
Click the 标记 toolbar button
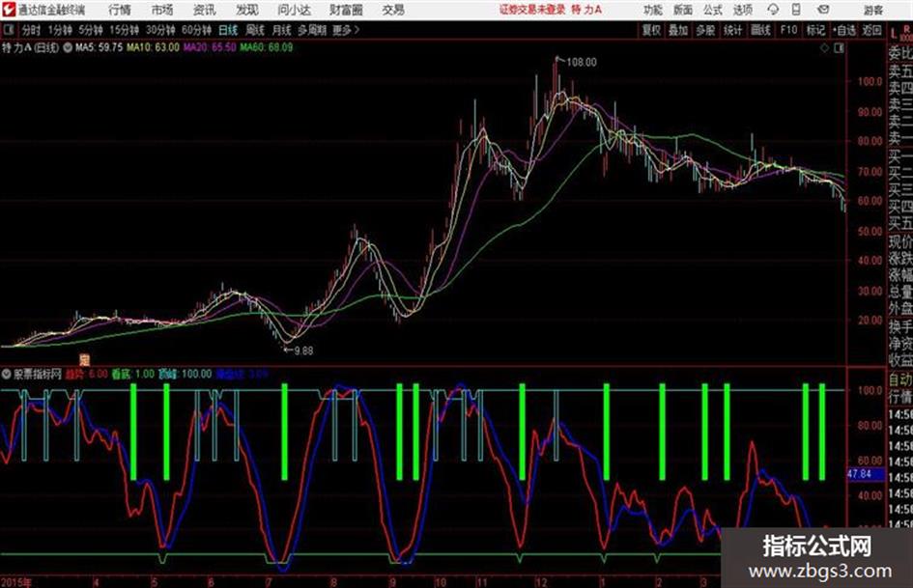[x=815, y=30]
